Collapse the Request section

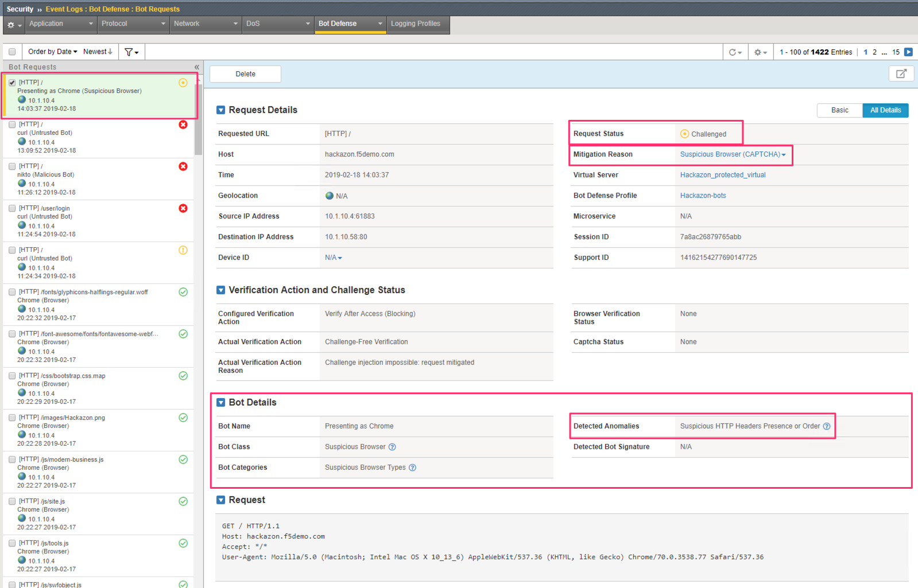(x=221, y=500)
